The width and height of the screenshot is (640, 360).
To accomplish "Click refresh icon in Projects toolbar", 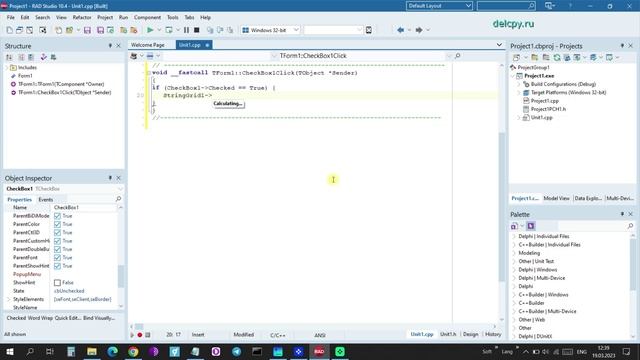I will [x=557, y=58].
